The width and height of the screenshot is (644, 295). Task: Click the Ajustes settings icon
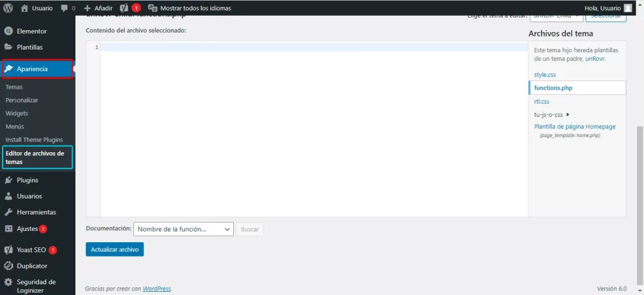8,228
